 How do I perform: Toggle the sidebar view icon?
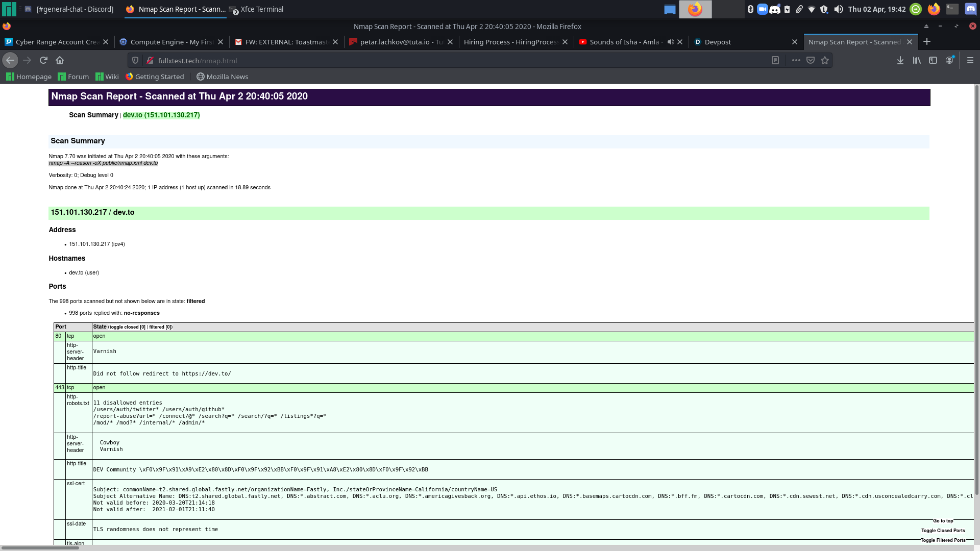click(x=933, y=60)
